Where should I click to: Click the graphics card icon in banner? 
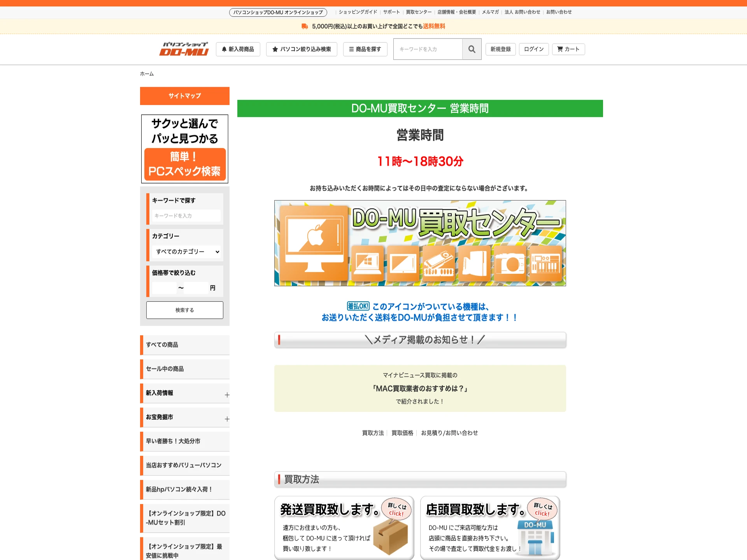tap(439, 263)
